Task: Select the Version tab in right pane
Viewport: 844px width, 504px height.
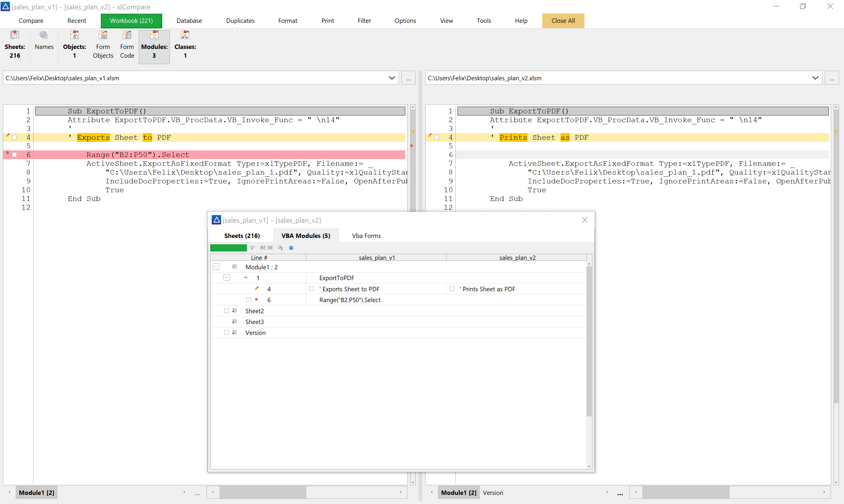Action: click(x=493, y=493)
